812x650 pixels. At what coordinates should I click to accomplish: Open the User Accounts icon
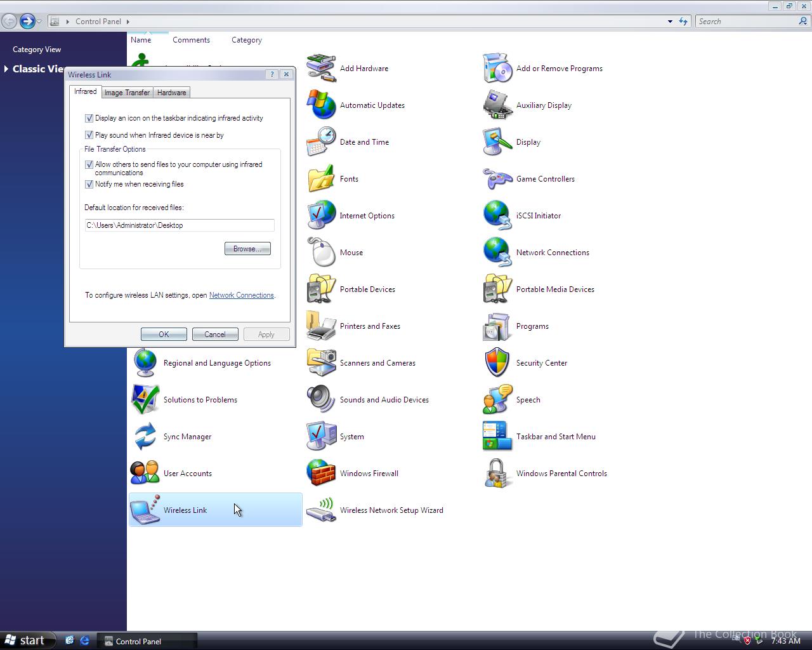(145, 474)
